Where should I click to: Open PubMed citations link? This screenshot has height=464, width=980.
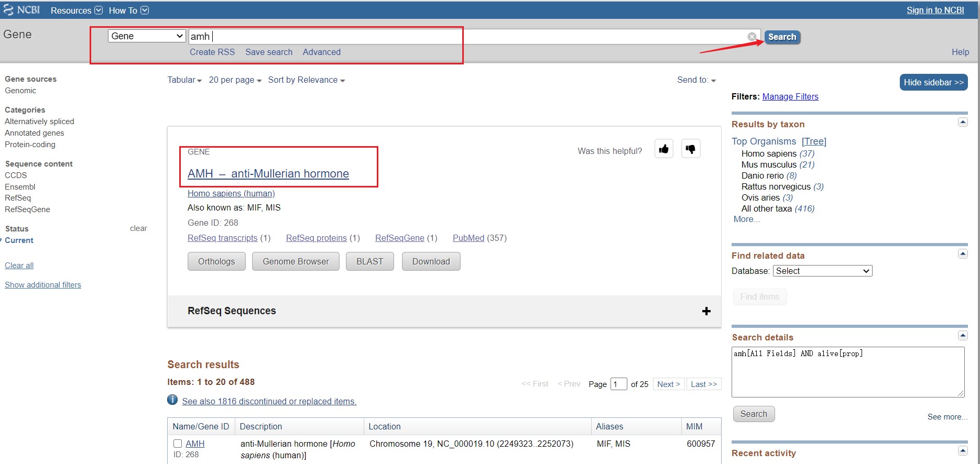[469, 238]
